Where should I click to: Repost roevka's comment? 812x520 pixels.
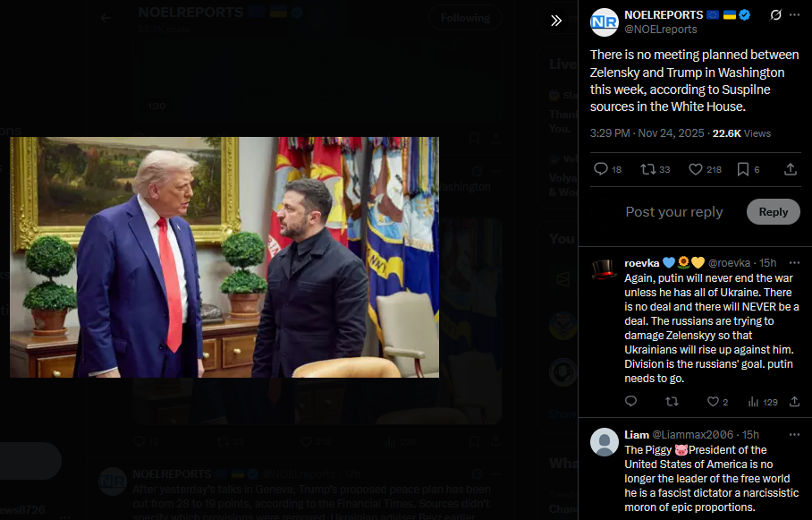tap(672, 401)
